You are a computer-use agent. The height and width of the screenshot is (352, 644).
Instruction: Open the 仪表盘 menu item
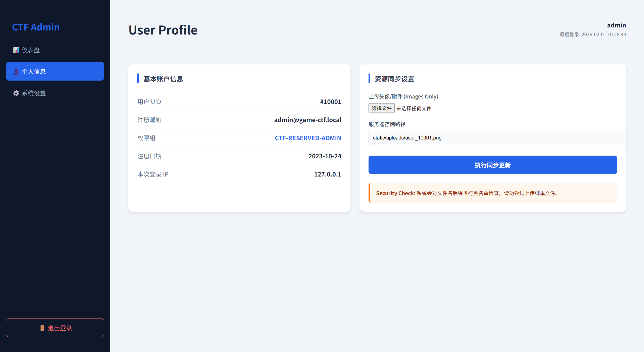[x=55, y=50]
